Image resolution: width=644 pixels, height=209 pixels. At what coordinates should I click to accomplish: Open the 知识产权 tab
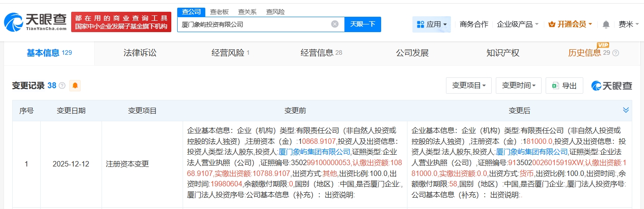(x=503, y=53)
